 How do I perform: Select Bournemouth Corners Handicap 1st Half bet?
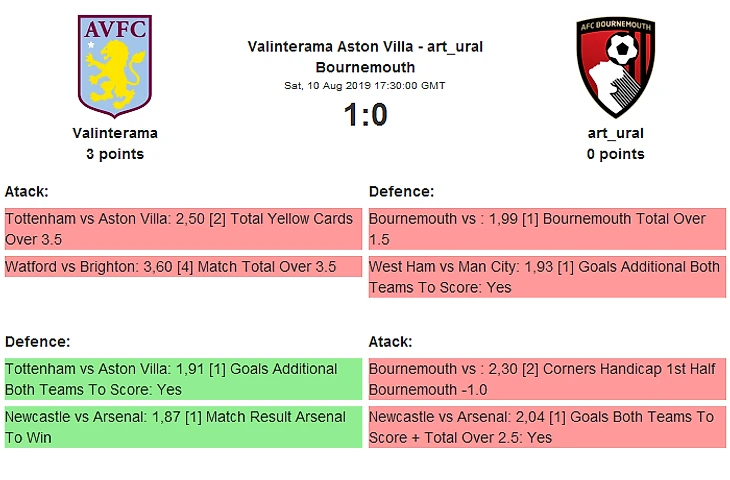pyautogui.click(x=546, y=379)
